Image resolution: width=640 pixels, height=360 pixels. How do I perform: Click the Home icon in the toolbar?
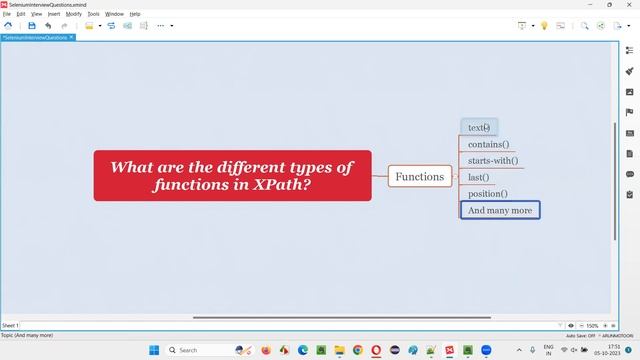(x=8, y=26)
